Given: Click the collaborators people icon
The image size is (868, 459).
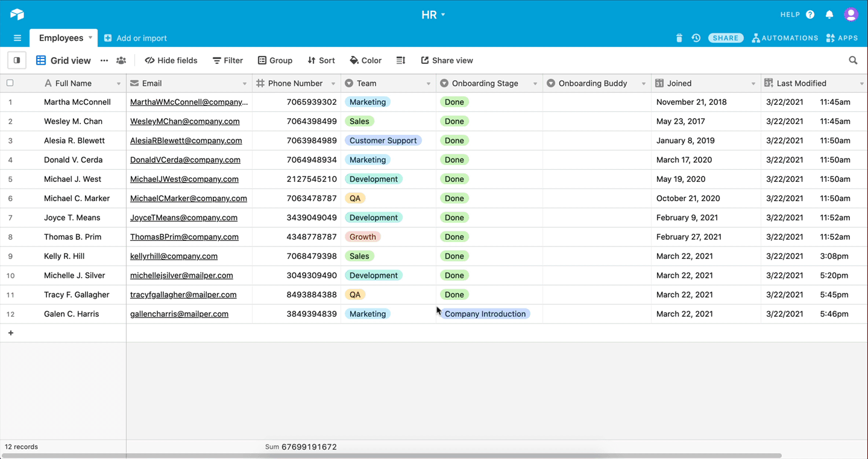Looking at the screenshot, I should pyautogui.click(x=121, y=60).
